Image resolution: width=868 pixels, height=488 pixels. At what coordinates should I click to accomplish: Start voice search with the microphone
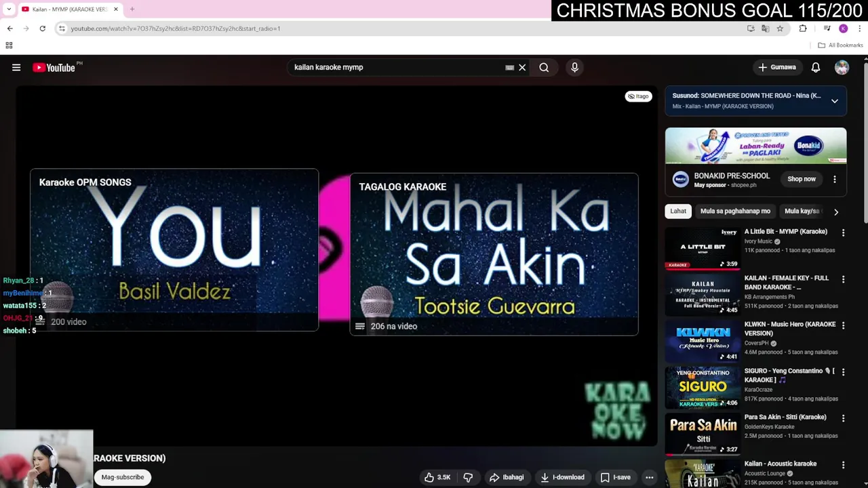click(x=574, y=67)
